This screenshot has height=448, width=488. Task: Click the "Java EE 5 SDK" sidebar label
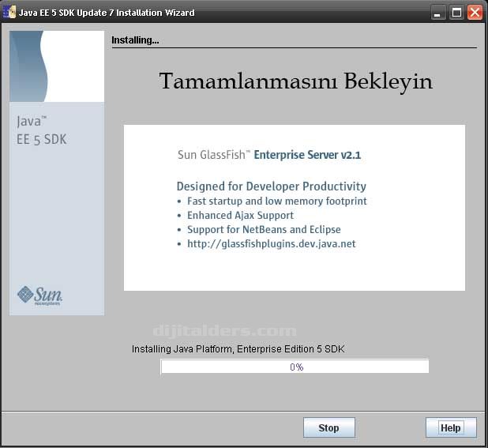(x=41, y=130)
